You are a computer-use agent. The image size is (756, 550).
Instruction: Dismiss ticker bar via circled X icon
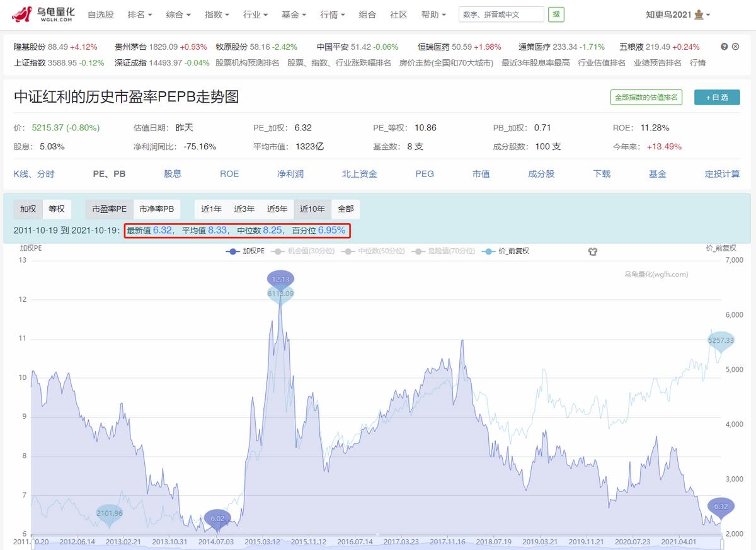coord(735,47)
